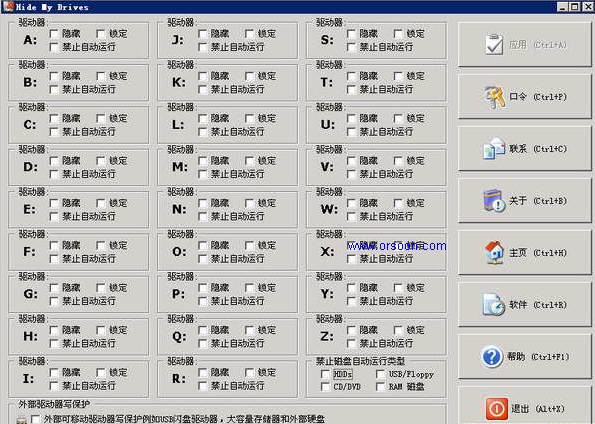
Task: Open password dialog 口令 (Ctrl+P)
Action: click(x=524, y=97)
